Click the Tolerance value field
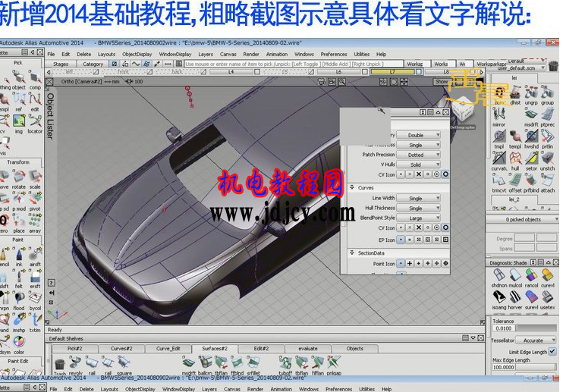563x392 pixels. click(504, 328)
